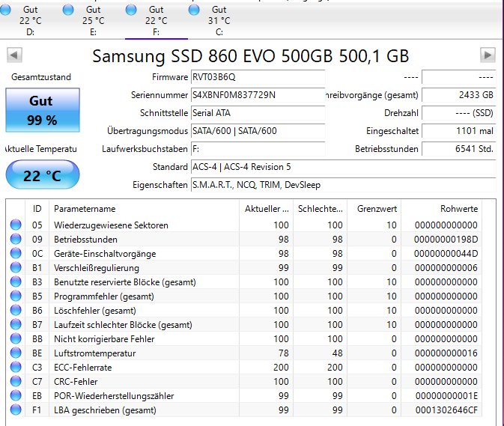Click the Betriebsstunden value 6541 Std.
This screenshot has height=426, width=504.
[x=458, y=149]
